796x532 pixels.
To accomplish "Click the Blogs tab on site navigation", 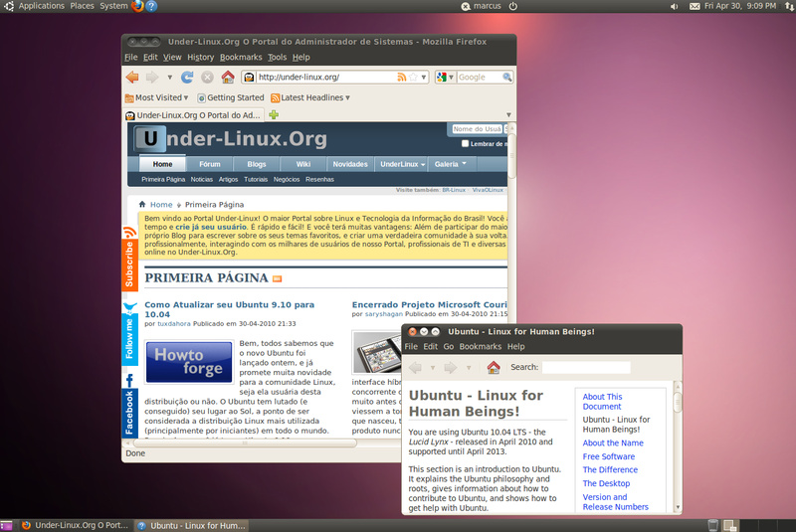I will 257,164.
